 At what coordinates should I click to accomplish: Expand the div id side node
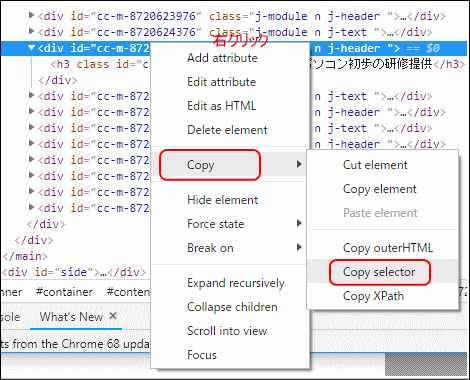(74, 272)
